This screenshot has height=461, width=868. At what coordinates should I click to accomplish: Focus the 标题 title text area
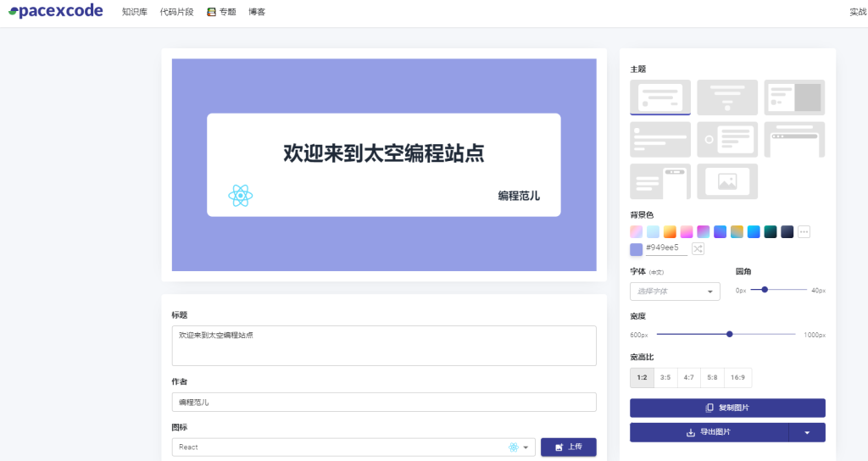384,346
